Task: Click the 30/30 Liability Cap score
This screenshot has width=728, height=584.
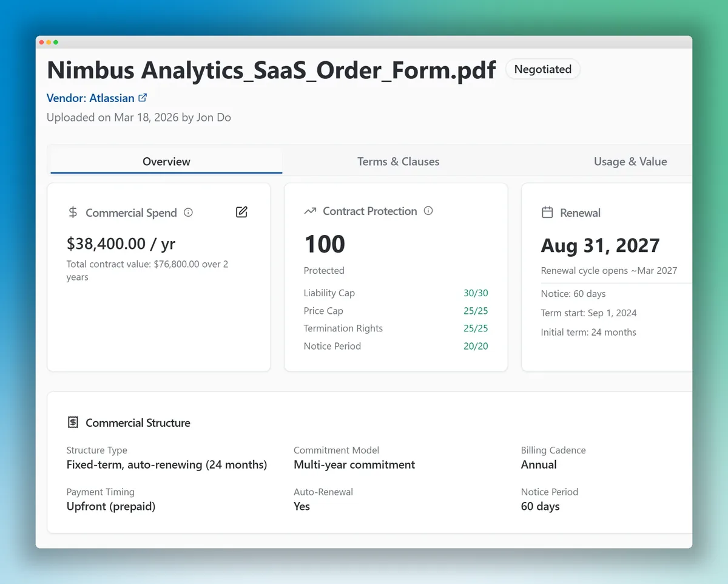Action: [476, 293]
